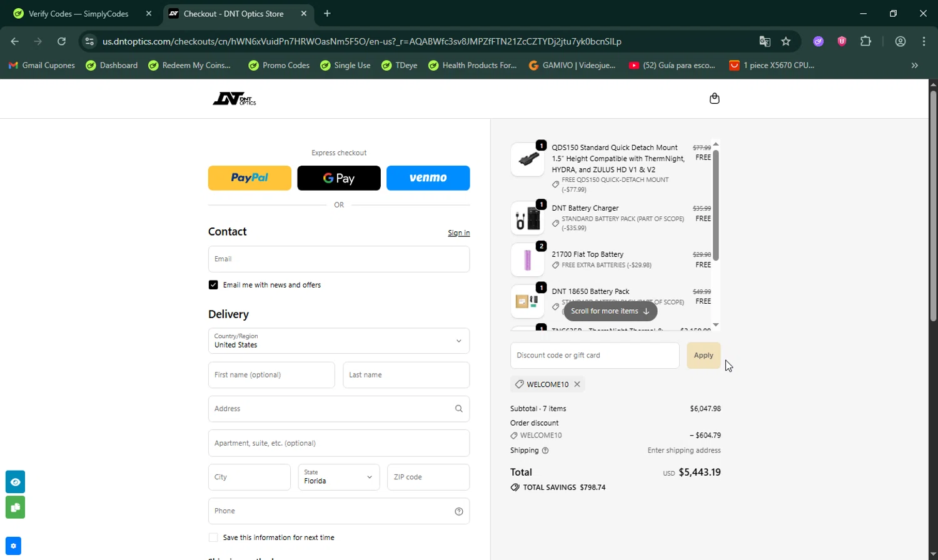The width and height of the screenshot is (938, 560).
Task: Pay with the G Pay button
Action: (x=339, y=178)
